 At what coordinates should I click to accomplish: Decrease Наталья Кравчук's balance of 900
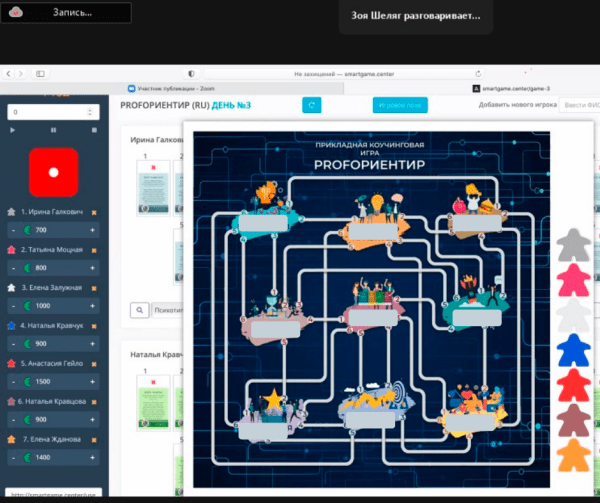point(13,343)
